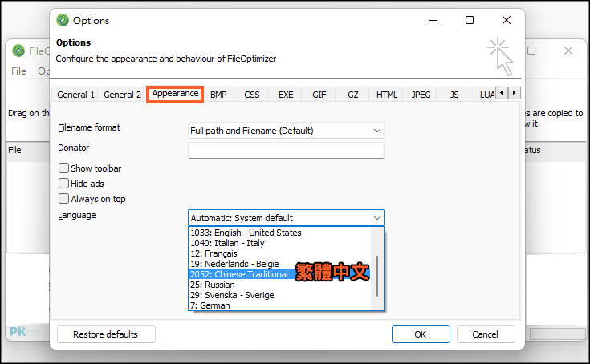Open the CSS tab
The width and height of the screenshot is (590, 364).
252,95
